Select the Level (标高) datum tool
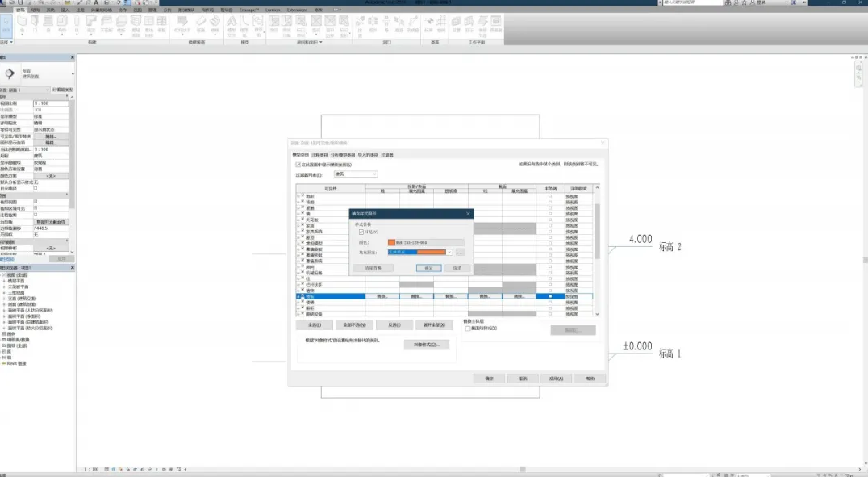868x477 pixels. (x=428, y=24)
